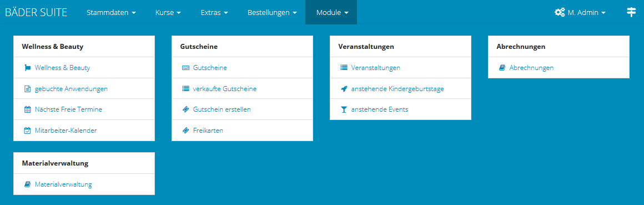This screenshot has height=205, width=644.
Task: Open the Wellness & Beauty module link
Action: pyautogui.click(x=62, y=68)
